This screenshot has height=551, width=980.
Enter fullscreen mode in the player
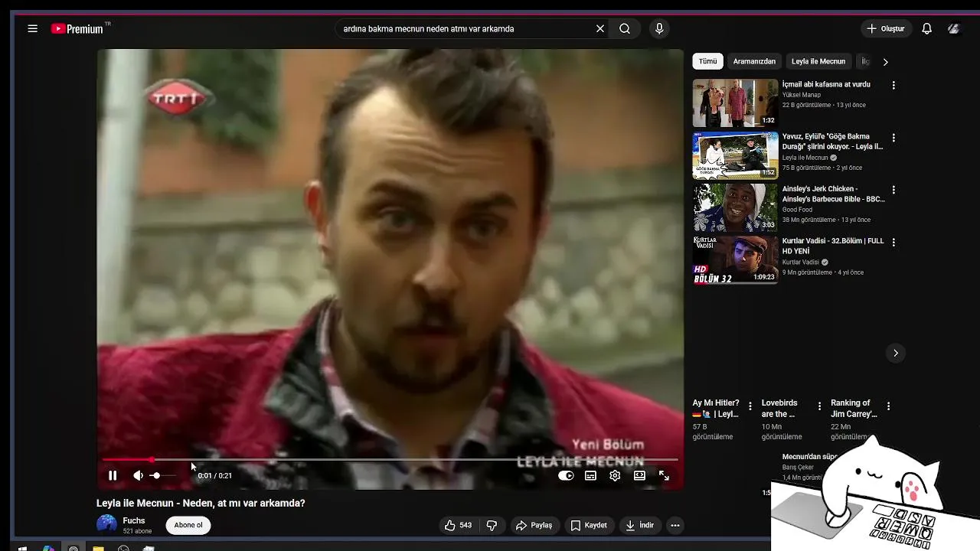pos(664,475)
